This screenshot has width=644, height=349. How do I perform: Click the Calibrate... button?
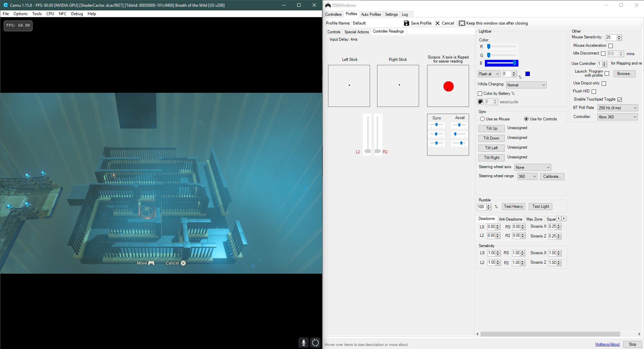tap(552, 177)
